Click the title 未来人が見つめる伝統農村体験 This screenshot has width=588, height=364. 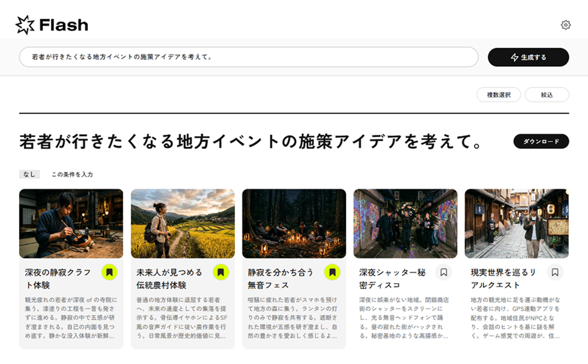(169, 279)
